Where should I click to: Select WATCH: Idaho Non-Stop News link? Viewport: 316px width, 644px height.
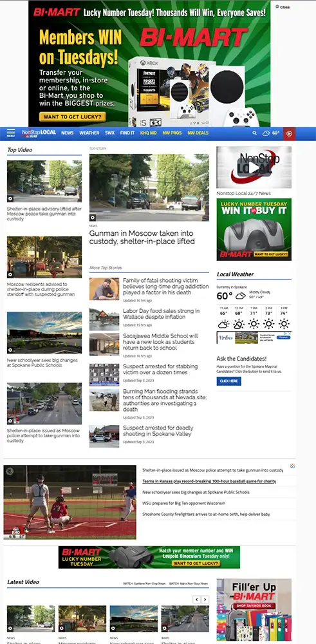coord(189,583)
